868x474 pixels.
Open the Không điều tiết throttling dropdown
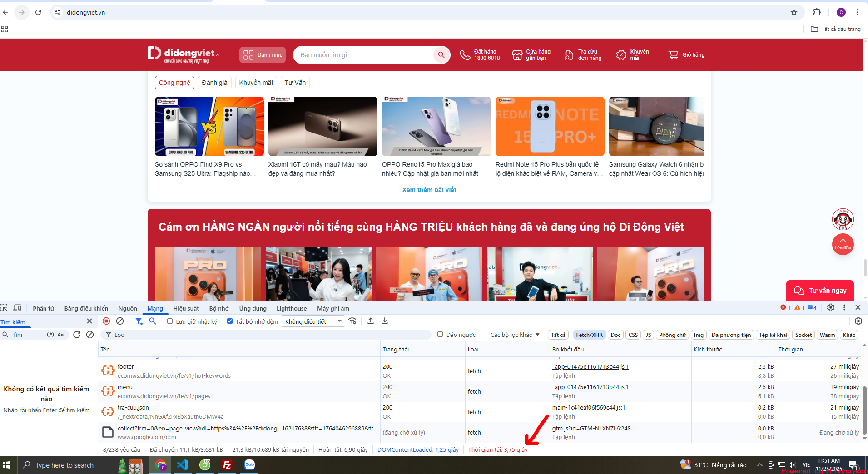click(x=312, y=321)
